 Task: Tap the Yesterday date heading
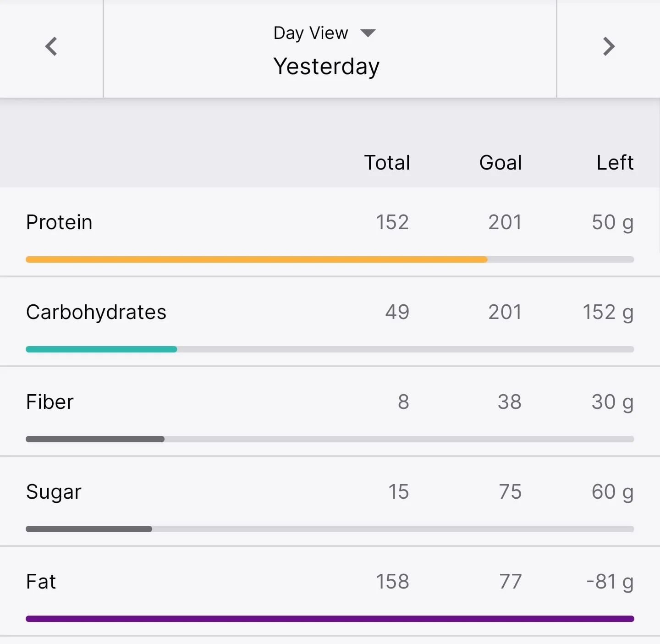pyautogui.click(x=326, y=66)
